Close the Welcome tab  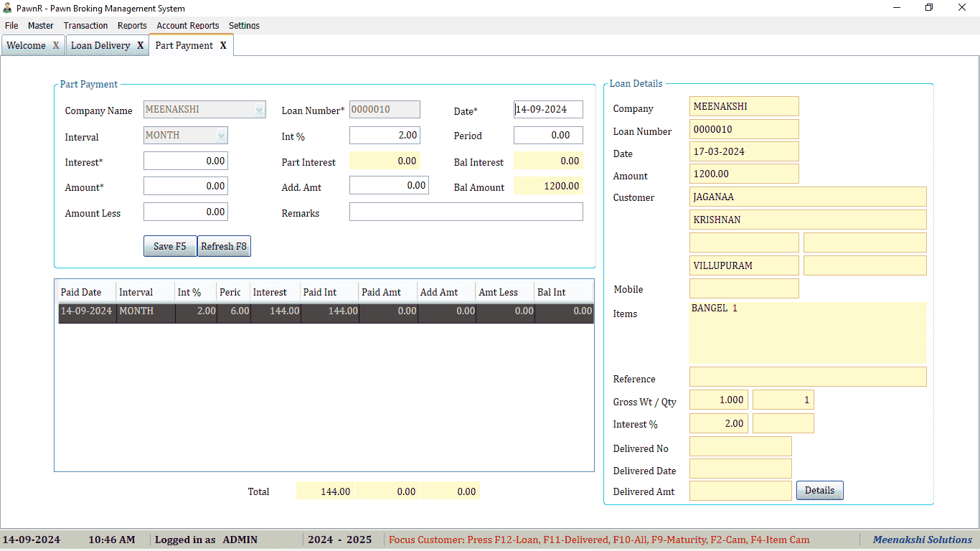[x=55, y=44]
